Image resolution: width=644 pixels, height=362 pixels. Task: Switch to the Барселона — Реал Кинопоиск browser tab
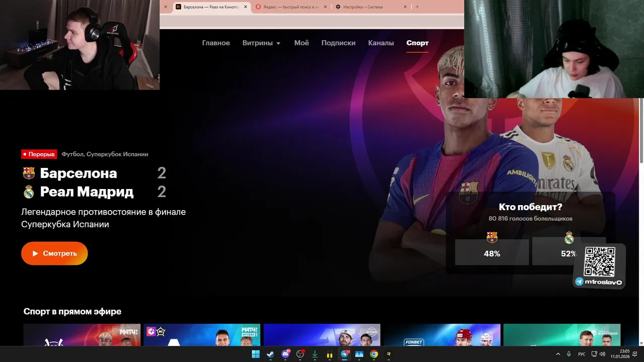tap(211, 7)
